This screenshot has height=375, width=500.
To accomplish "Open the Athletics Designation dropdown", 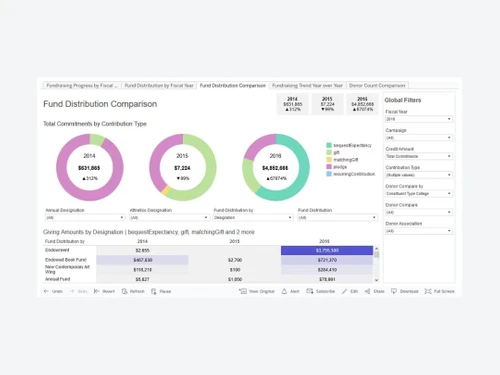I will (x=169, y=218).
